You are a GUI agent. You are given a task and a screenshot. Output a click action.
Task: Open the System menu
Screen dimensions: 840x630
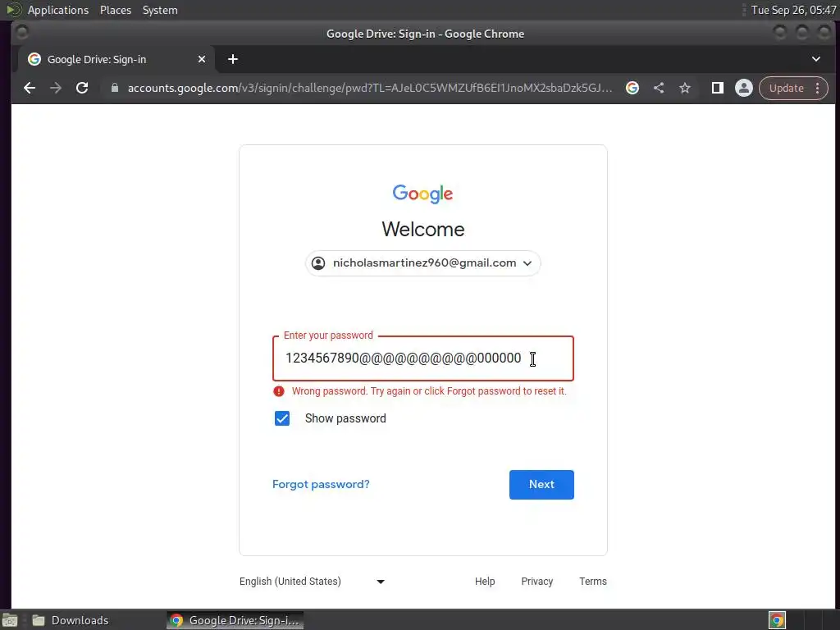point(160,10)
